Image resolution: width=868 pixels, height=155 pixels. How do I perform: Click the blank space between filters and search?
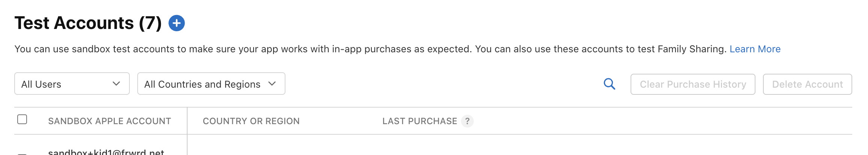tap(443, 84)
